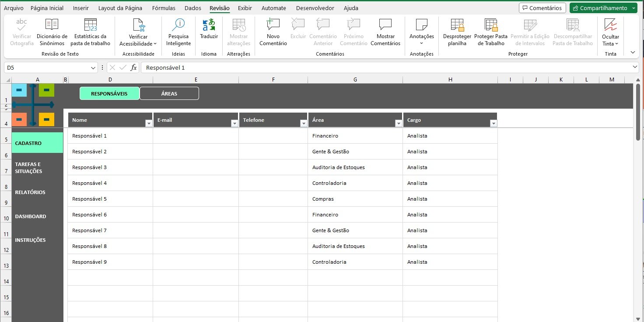Click Proteger Pasta de Trabalho
Screen dimensions: 644x322
tap(491, 32)
